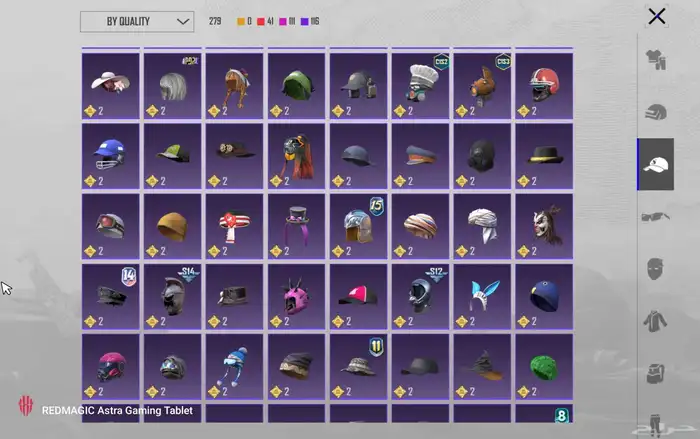Select the white wide-brim sun hat

click(111, 86)
